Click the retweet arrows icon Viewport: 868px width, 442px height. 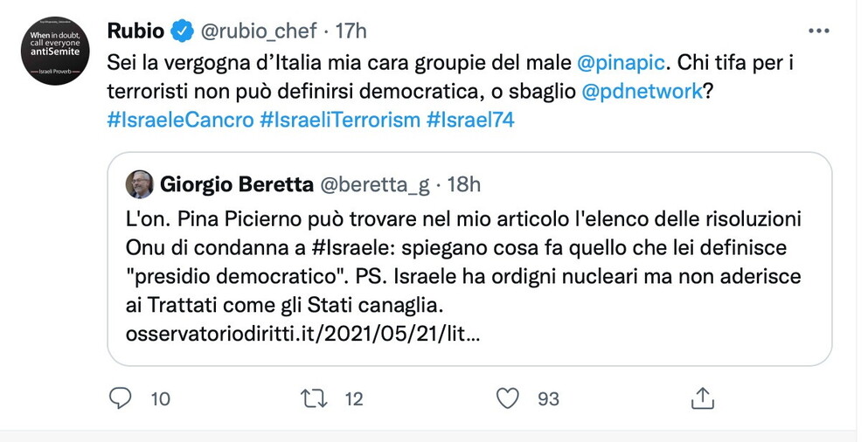pyautogui.click(x=311, y=399)
